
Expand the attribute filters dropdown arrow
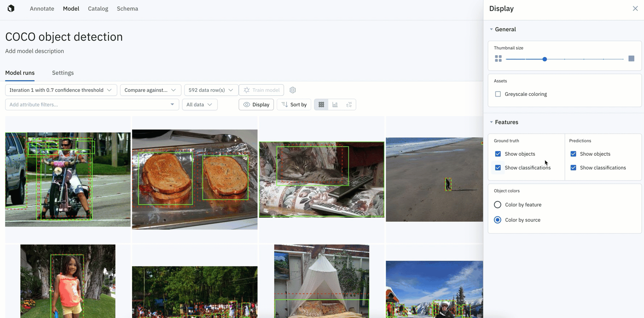click(x=172, y=105)
